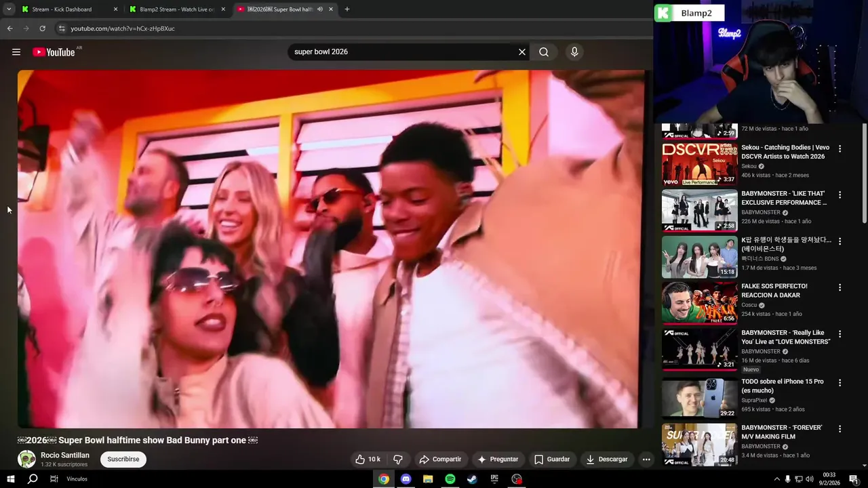Go back with the browser back arrow
The width and height of the screenshot is (868, 488).
tap(9, 28)
